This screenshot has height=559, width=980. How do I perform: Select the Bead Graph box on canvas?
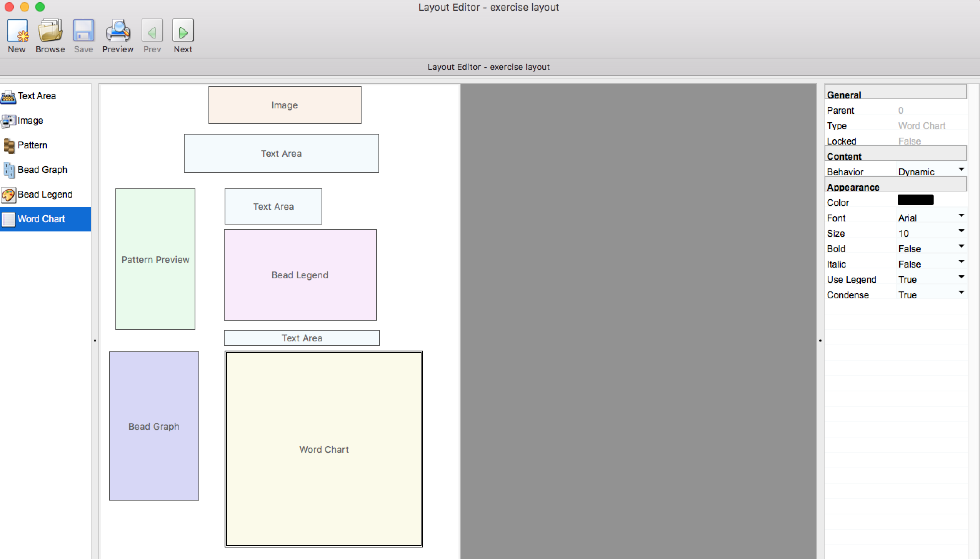tap(154, 426)
